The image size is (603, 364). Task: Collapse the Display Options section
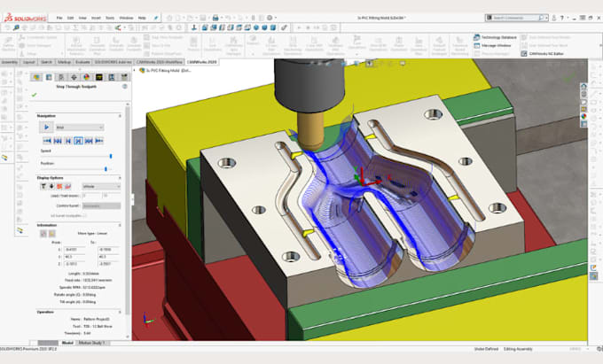(120, 178)
